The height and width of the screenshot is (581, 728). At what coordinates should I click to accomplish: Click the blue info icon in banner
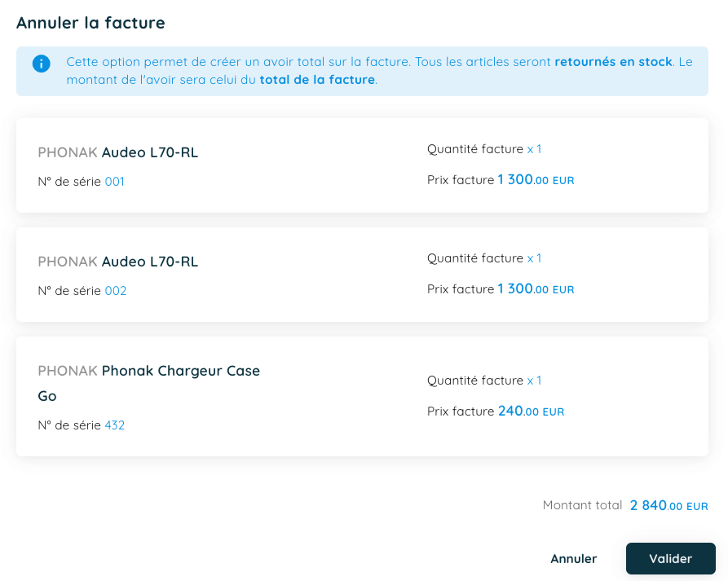[42, 64]
